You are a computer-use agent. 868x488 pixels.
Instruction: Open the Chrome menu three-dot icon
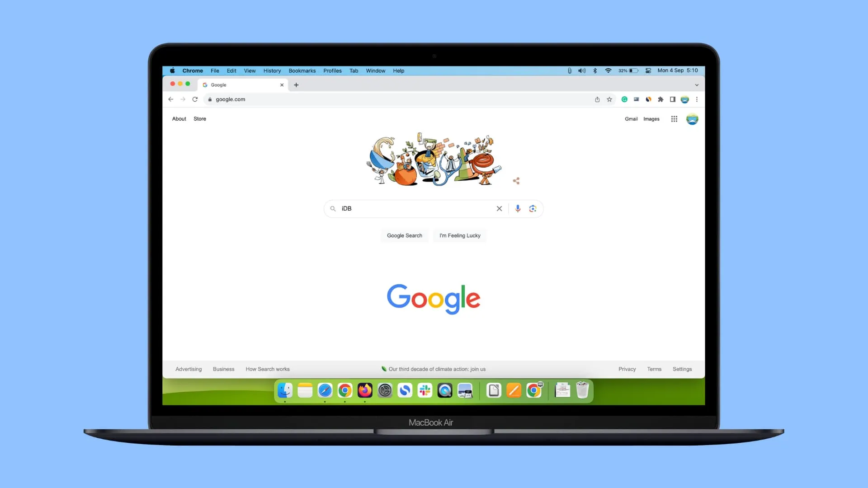697,99
